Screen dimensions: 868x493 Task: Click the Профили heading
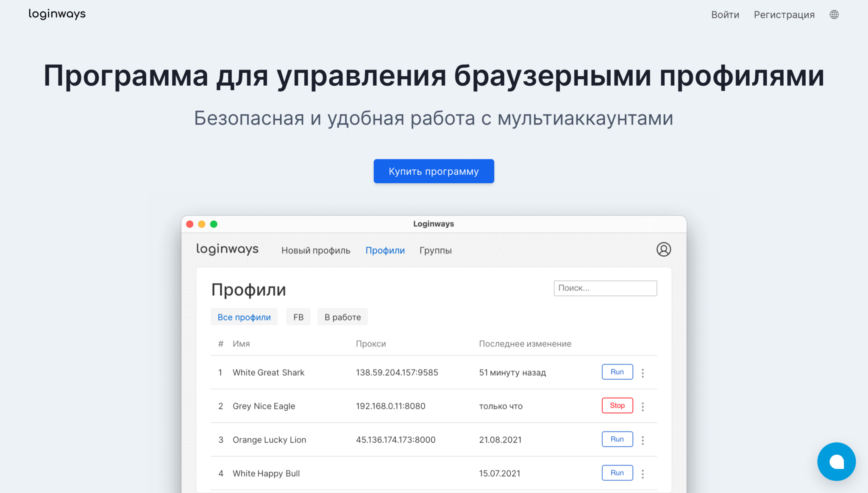248,290
